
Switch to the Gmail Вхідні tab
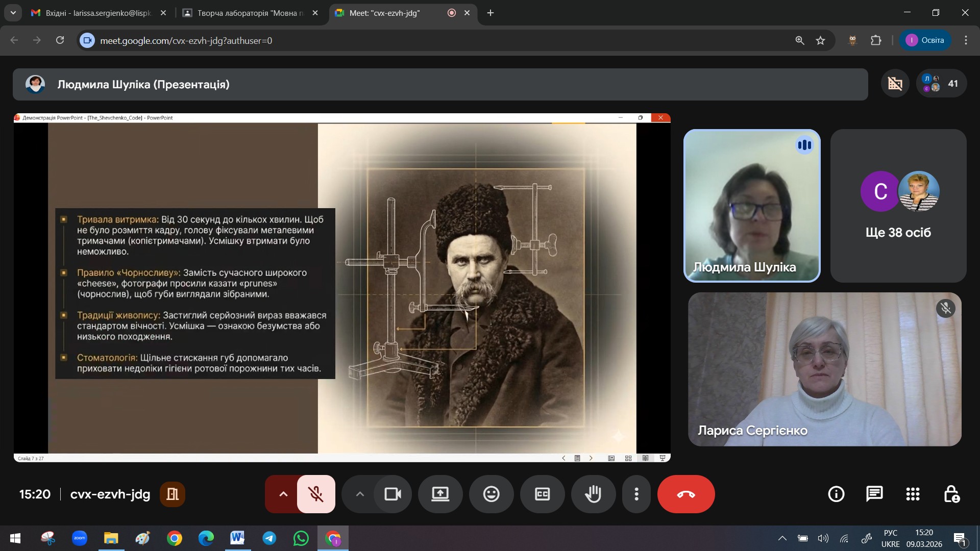tap(98, 13)
